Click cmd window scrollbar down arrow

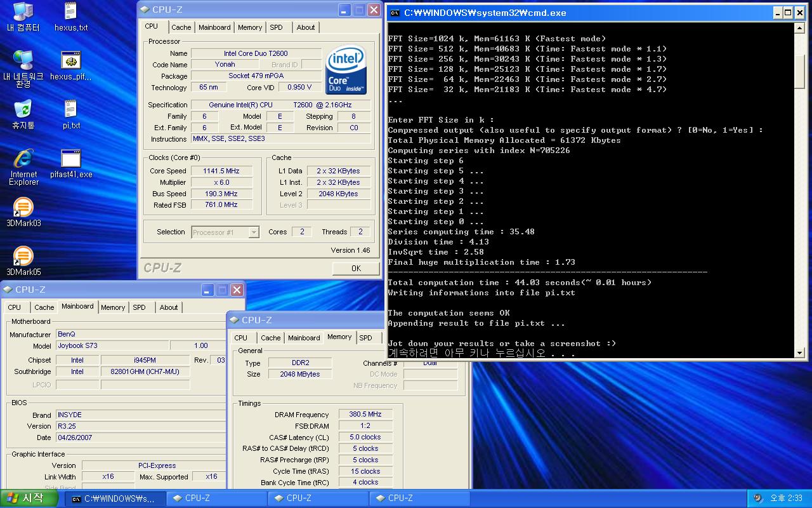[799, 352]
